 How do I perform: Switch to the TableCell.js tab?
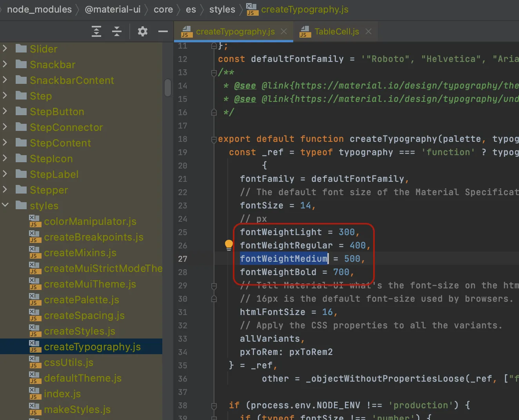click(x=336, y=31)
